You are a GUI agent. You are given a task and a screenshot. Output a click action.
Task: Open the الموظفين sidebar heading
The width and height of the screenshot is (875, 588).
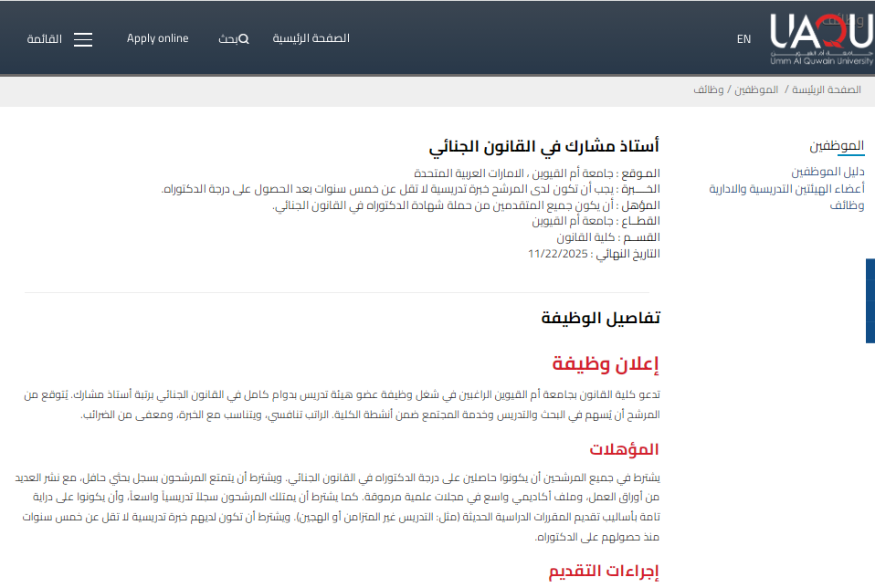tap(837, 146)
